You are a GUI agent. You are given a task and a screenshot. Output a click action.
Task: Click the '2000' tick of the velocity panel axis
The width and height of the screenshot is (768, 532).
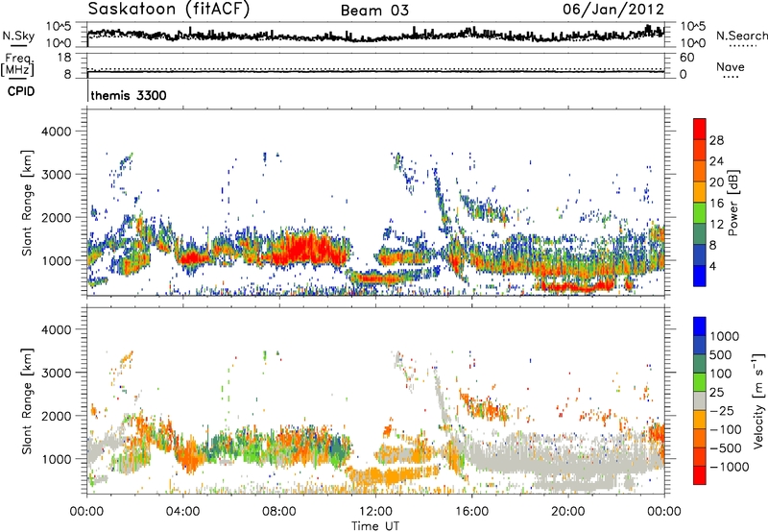click(57, 416)
